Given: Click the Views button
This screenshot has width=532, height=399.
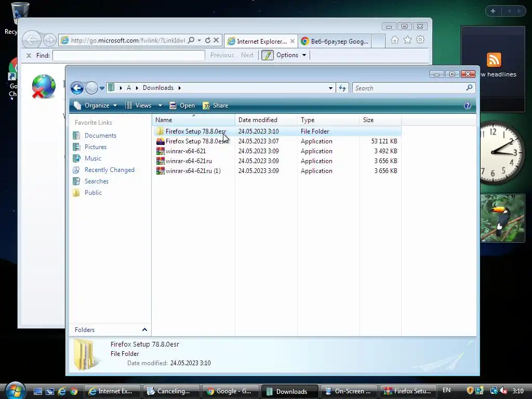Looking at the screenshot, I should (x=139, y=105).
